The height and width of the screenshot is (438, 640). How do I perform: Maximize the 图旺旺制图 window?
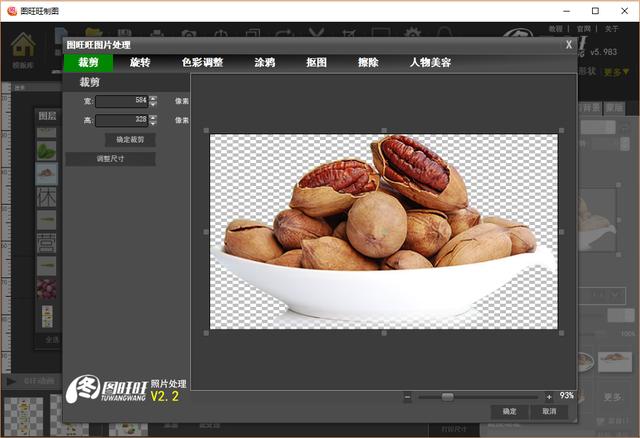coord(595,11)
